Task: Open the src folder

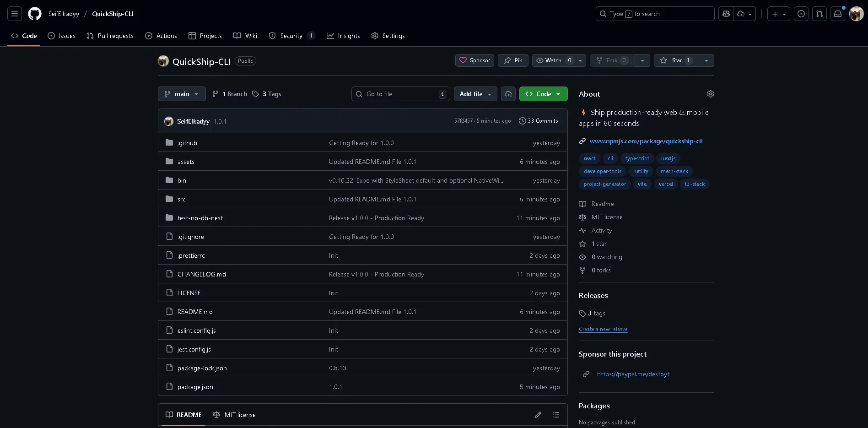Action: click(182, 199)
